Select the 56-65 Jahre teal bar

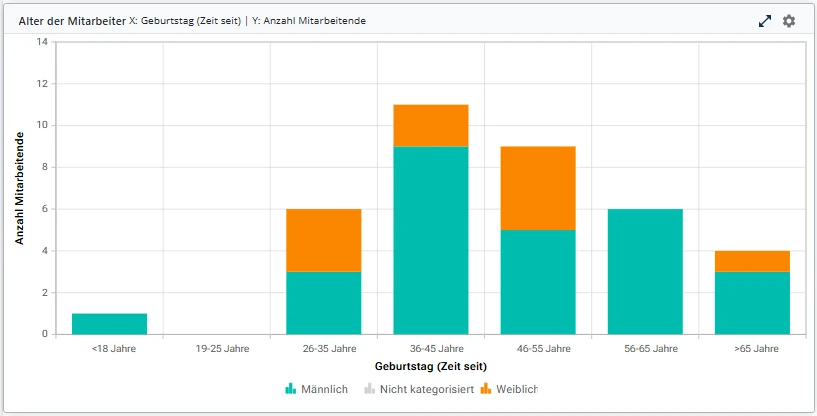645,272
